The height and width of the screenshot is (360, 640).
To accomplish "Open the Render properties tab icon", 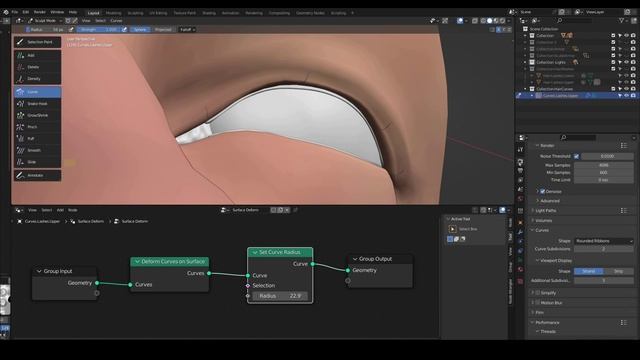I will pos(520,162).
